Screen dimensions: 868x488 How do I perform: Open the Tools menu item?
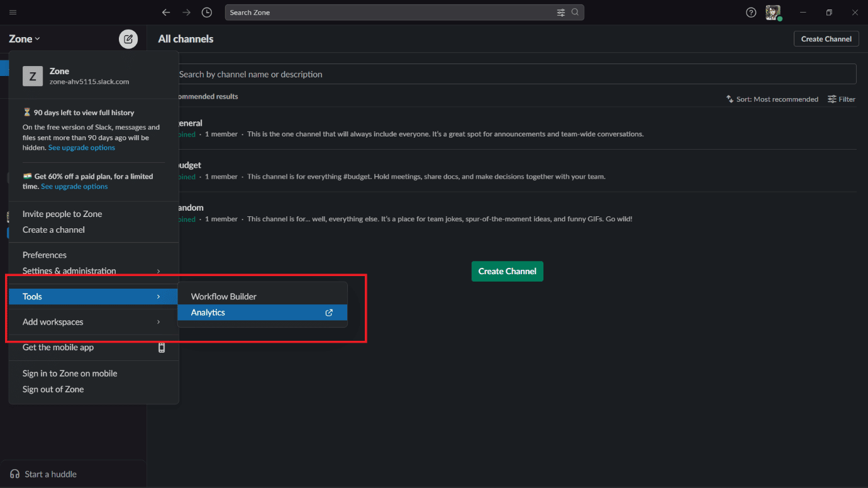[94, 297]
